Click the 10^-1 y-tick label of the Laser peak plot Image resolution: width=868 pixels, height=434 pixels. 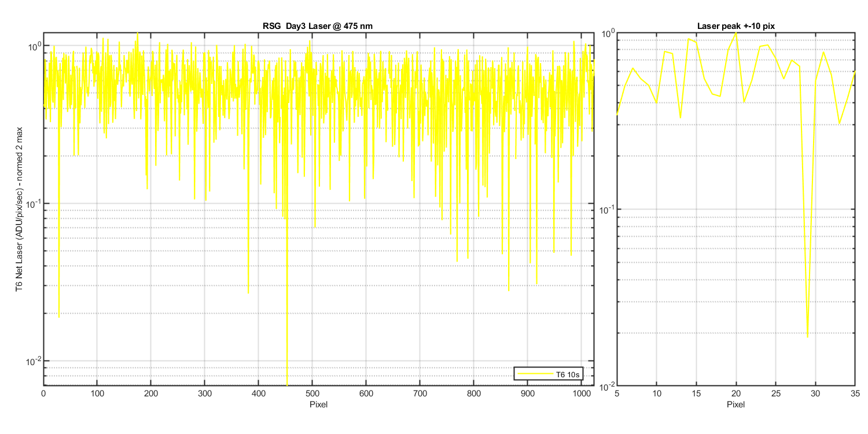coord(606,209)
